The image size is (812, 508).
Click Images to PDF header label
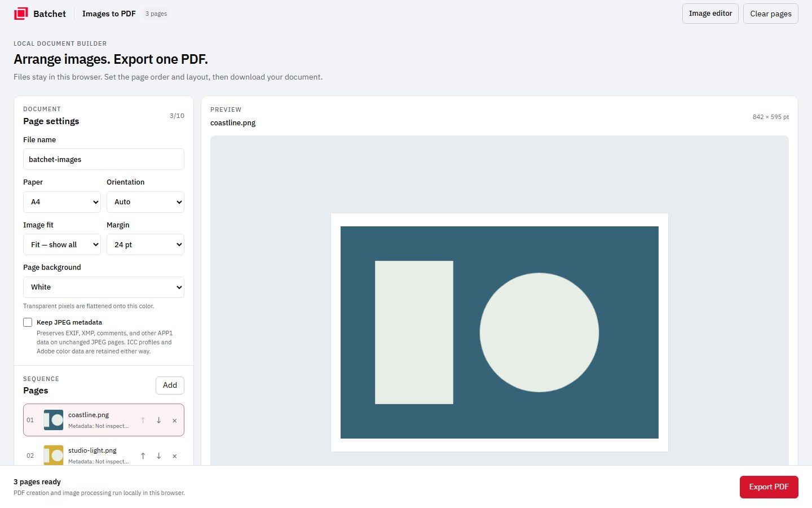tap(109, 14)
